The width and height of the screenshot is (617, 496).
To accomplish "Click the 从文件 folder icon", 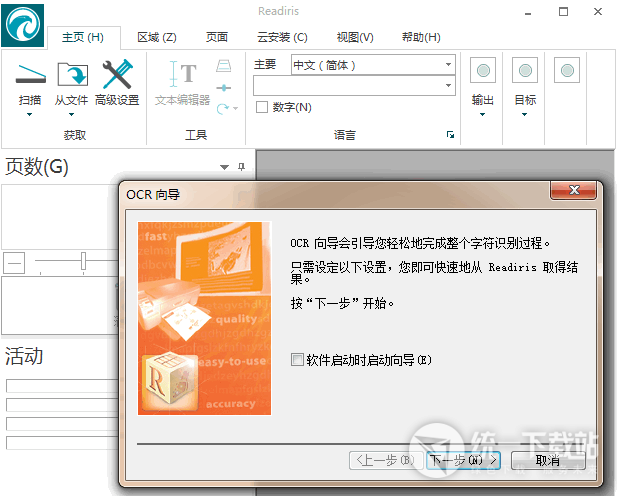I will coord(72,74).
